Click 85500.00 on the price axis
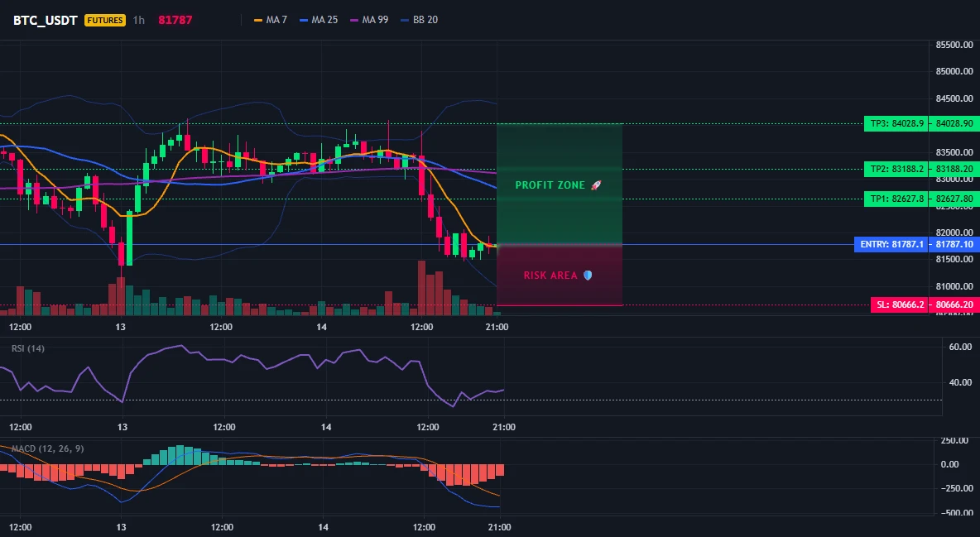The image size is (980, 537). click(x=954, y=45)
